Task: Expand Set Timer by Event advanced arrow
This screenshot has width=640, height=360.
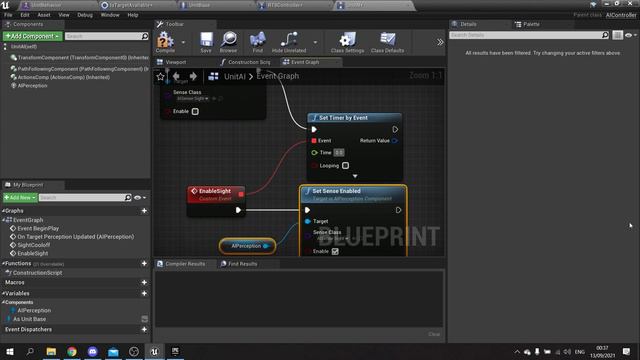Action: [355, 176]
